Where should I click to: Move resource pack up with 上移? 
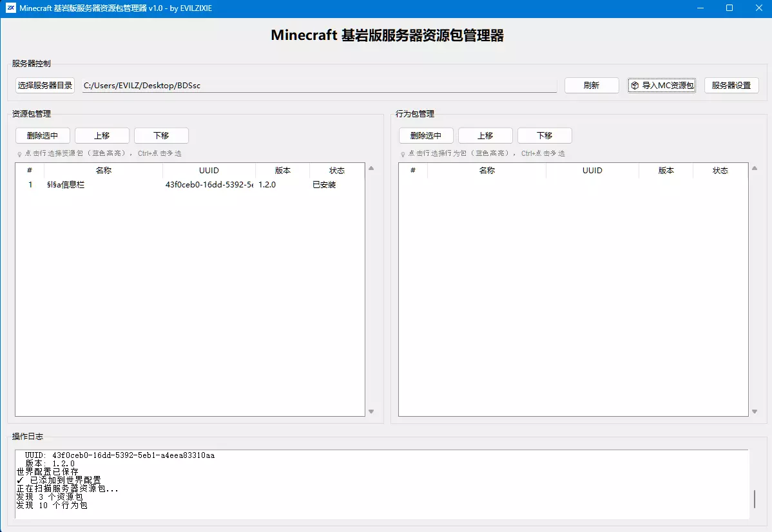point(102,135)
